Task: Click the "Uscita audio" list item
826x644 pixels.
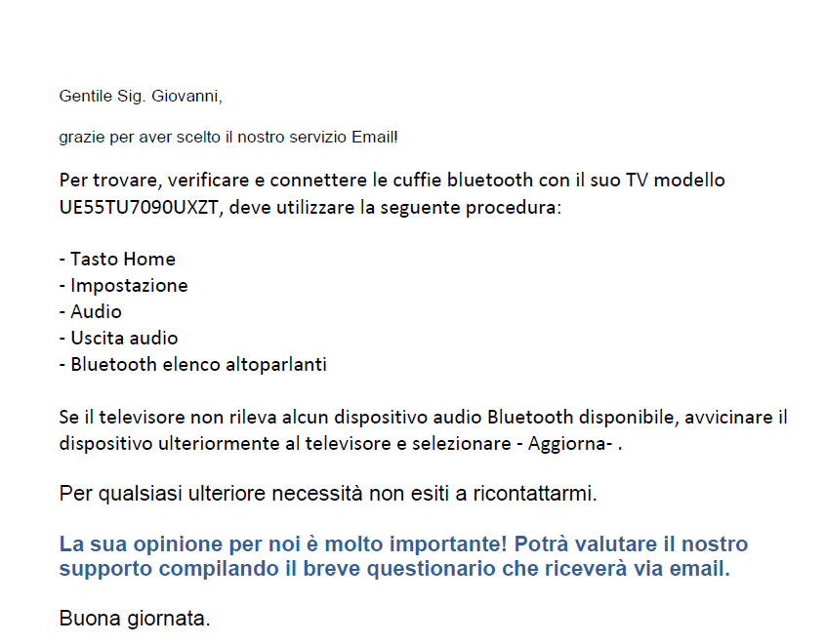Action: [118, 338]
